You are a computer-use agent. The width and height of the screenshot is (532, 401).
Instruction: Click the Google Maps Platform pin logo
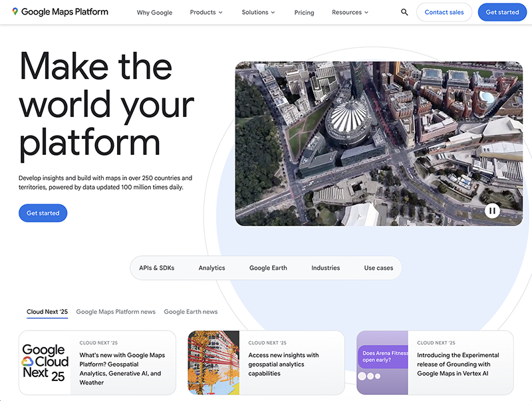point(15,11)
